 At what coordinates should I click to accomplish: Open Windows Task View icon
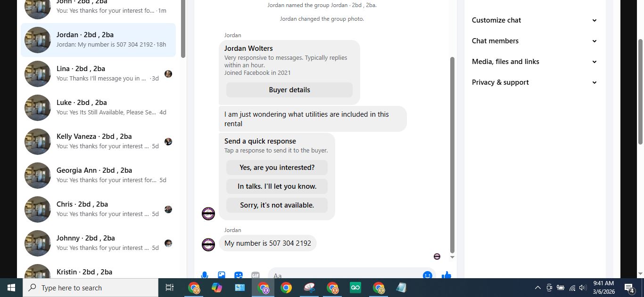tap(170, 288)
